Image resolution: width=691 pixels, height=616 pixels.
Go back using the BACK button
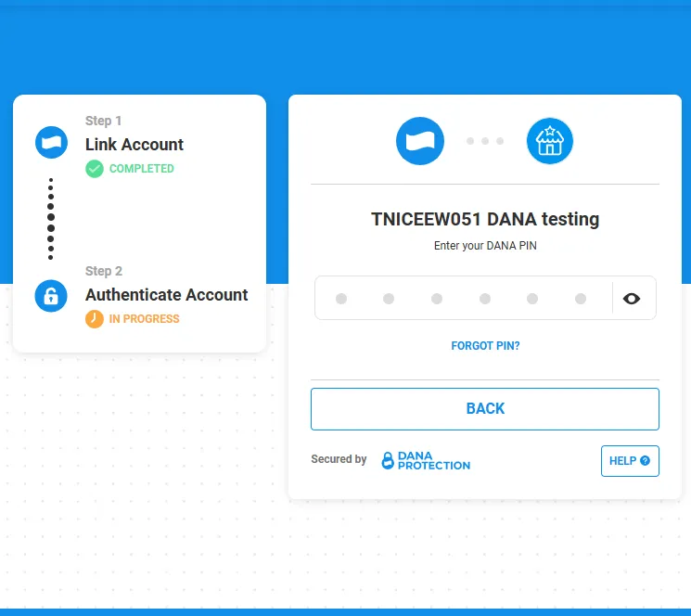click(x=485, y=409)
